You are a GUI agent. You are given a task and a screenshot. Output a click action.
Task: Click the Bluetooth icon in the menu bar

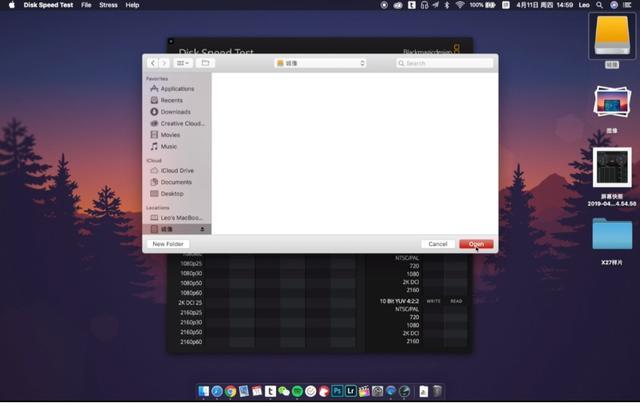click(447, 5)
